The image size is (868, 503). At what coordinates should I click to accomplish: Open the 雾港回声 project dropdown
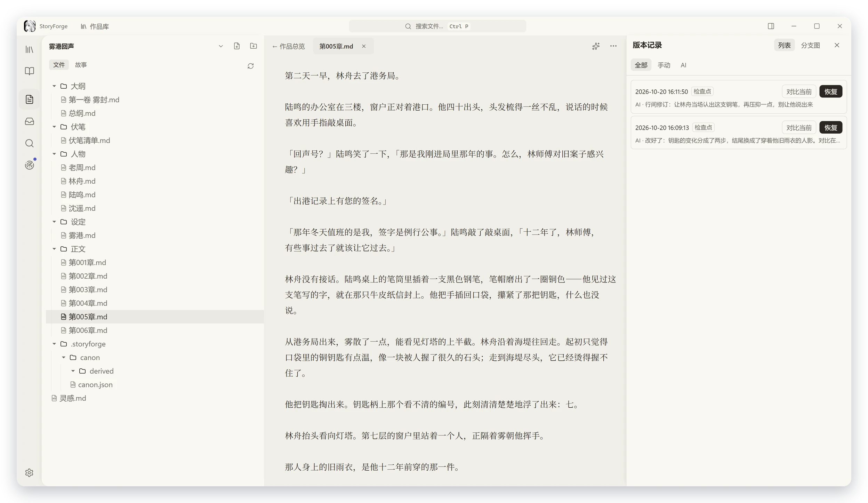221,46
